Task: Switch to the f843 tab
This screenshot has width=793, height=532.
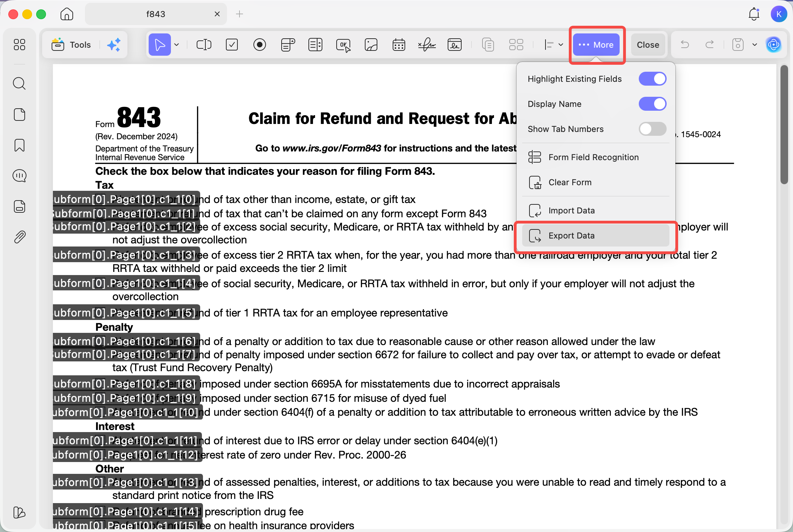Action: click(x=156, y=14)
